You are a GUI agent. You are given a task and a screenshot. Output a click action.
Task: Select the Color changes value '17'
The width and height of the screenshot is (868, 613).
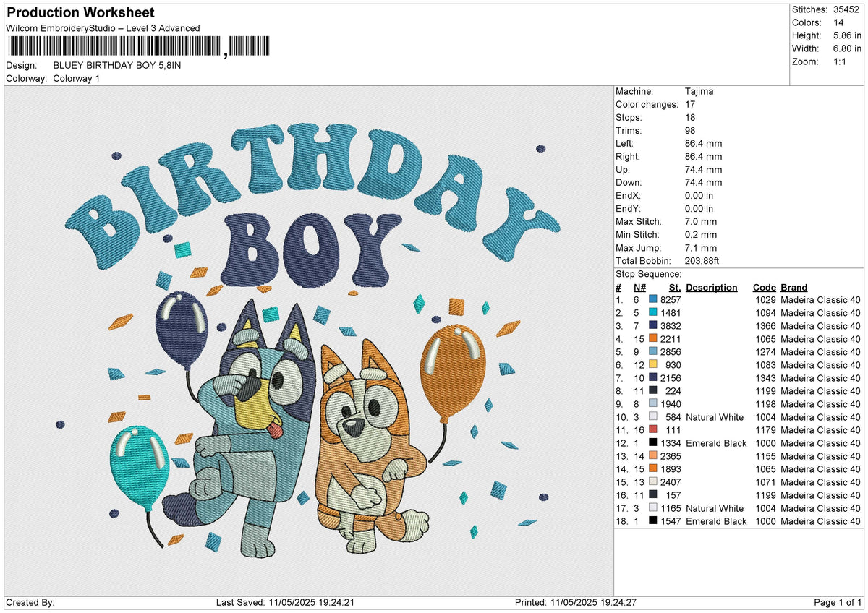tap(690, 104)
